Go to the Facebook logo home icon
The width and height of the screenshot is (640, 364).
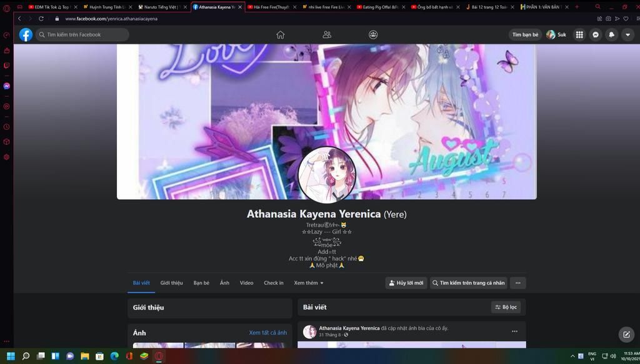pos(26,34)
